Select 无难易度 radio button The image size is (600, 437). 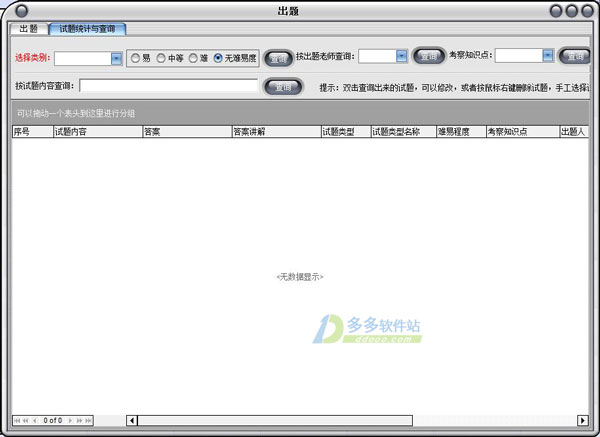pos(218,58)
